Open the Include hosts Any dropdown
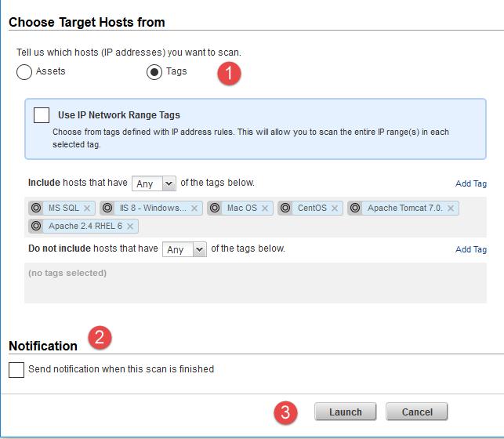The image size is (504, 439). coord(154,183)
